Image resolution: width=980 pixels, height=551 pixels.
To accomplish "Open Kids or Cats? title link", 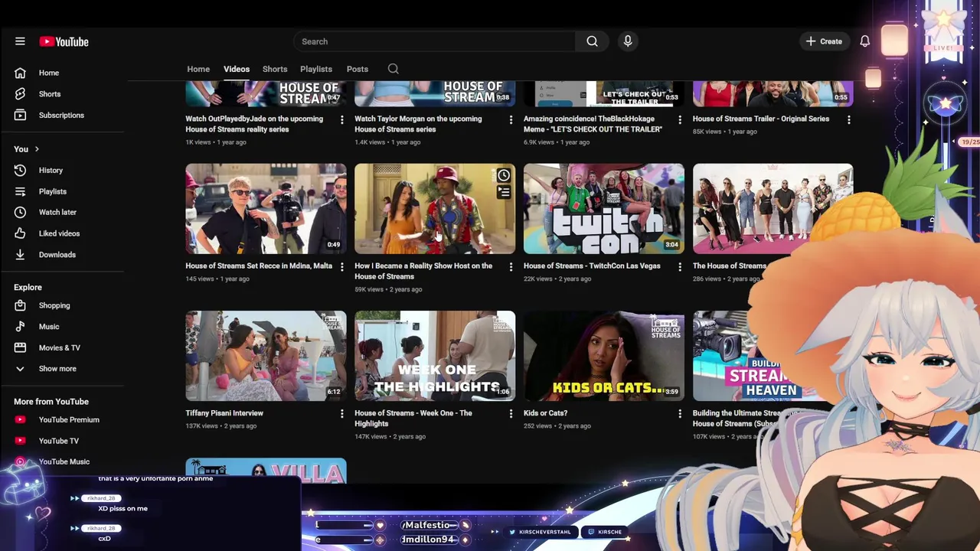I will (545, 412).
